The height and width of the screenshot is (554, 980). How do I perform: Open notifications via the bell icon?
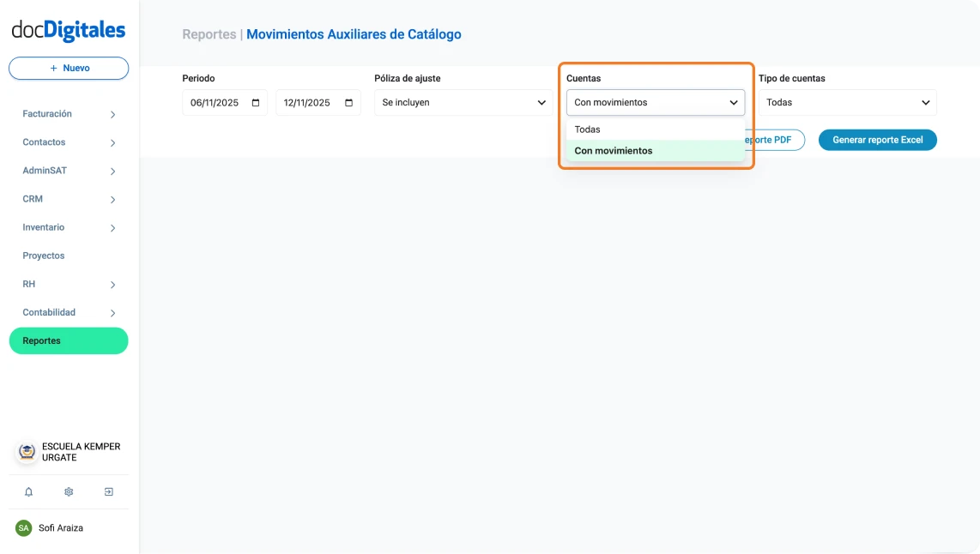pyautogui.click(x=28, y=491)
